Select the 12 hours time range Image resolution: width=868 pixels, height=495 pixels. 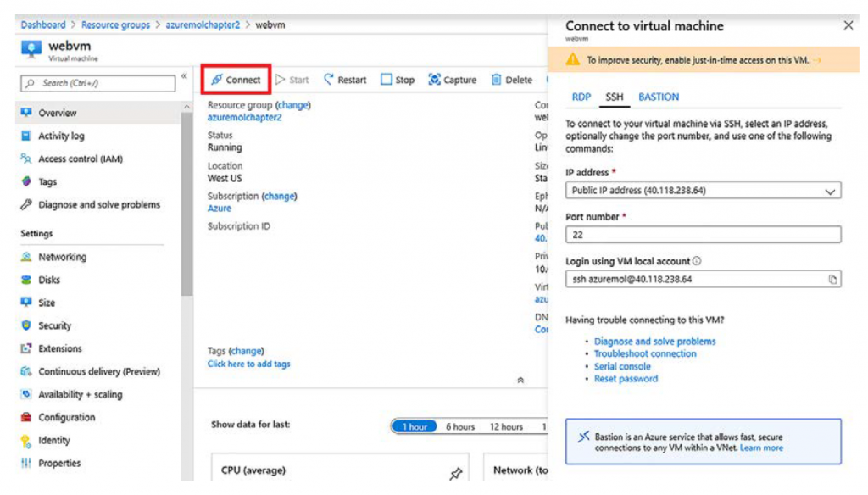(506, 426)
